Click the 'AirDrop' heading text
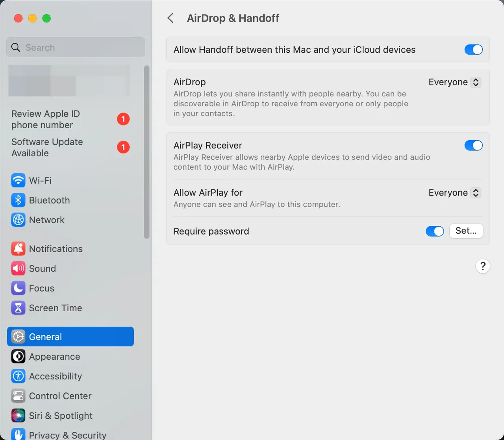Viewport: 504px width, 440px height. pyautogui.click(x=190, y=82)
